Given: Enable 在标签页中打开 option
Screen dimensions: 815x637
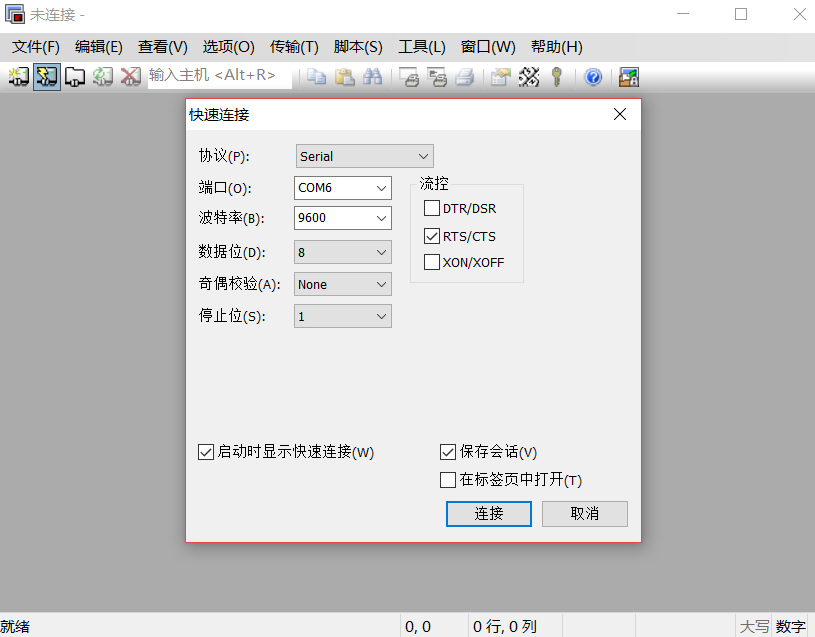Looking at the screenshot, I should pyautogui.click(x=447, y=480).
